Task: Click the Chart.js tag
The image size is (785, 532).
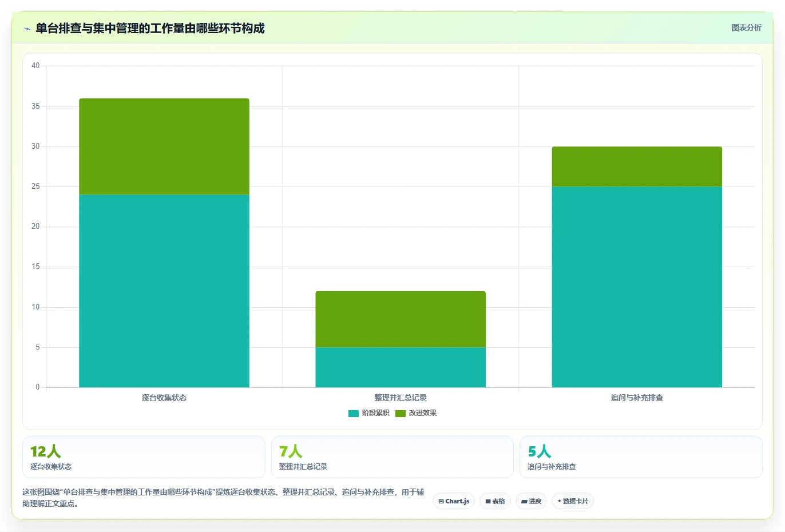Action: click(454, 501)
